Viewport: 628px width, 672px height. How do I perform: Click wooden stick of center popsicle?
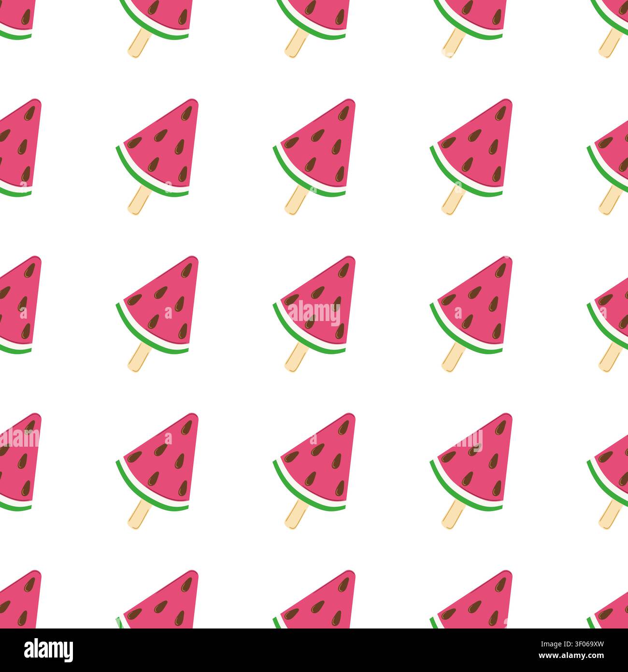296,357
